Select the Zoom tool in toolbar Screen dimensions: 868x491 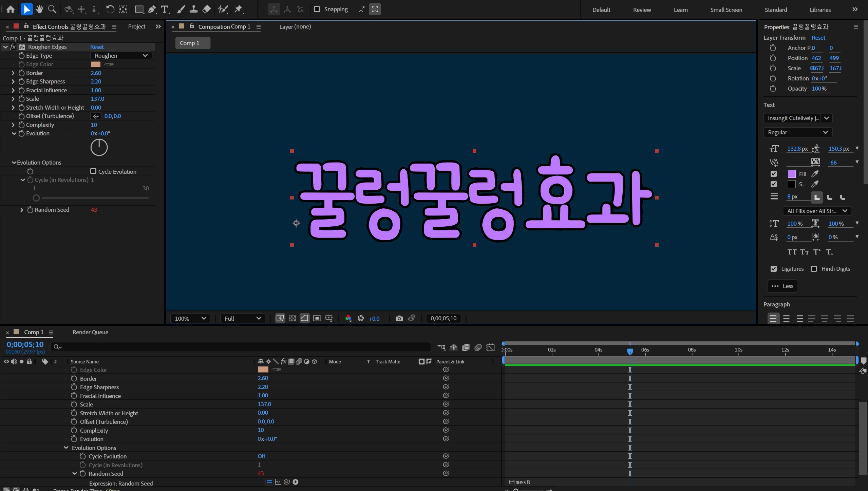tap(52, 9)
